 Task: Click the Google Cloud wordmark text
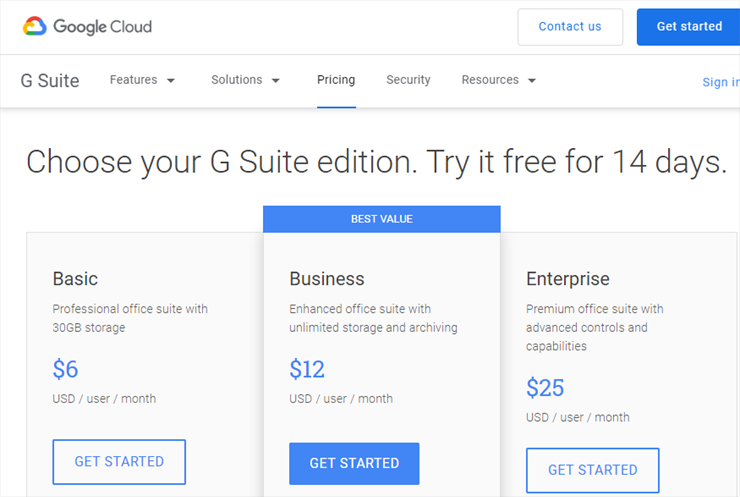pos(102,27)
